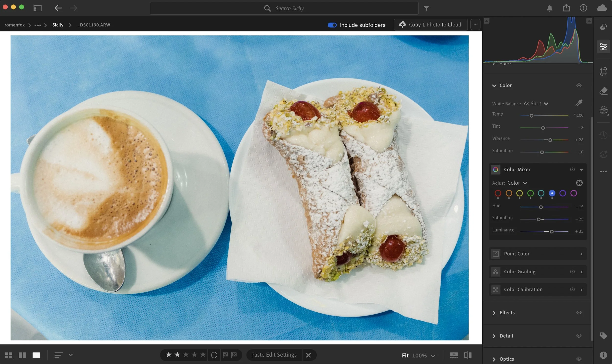Activate the Color Mixer targeted adjustment tool
Screen dimensions: 612x364
(x=579, y=183)
